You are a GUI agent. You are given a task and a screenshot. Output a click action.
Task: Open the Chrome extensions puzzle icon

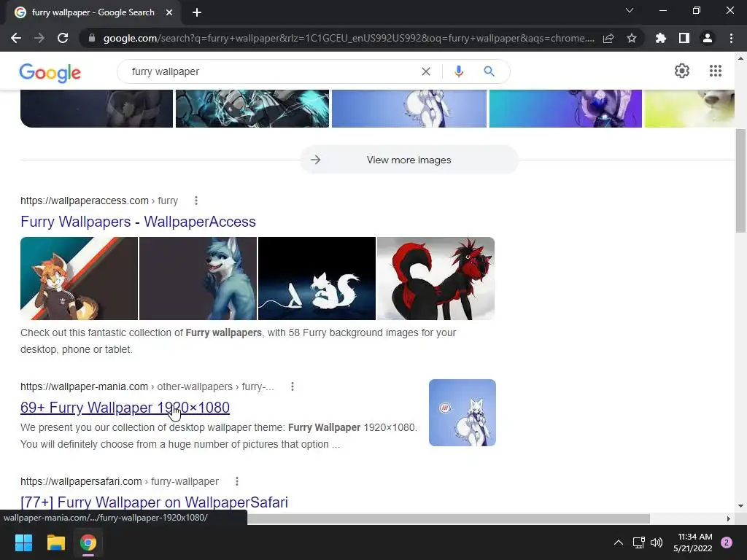pyautogui.click(x=661, y=38)
